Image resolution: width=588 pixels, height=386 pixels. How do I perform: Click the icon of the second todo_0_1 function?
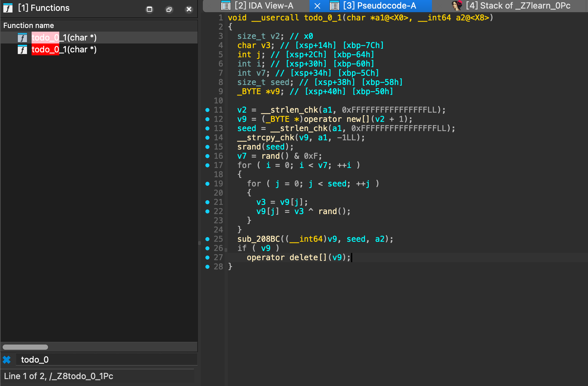click(x=22, y=49)
